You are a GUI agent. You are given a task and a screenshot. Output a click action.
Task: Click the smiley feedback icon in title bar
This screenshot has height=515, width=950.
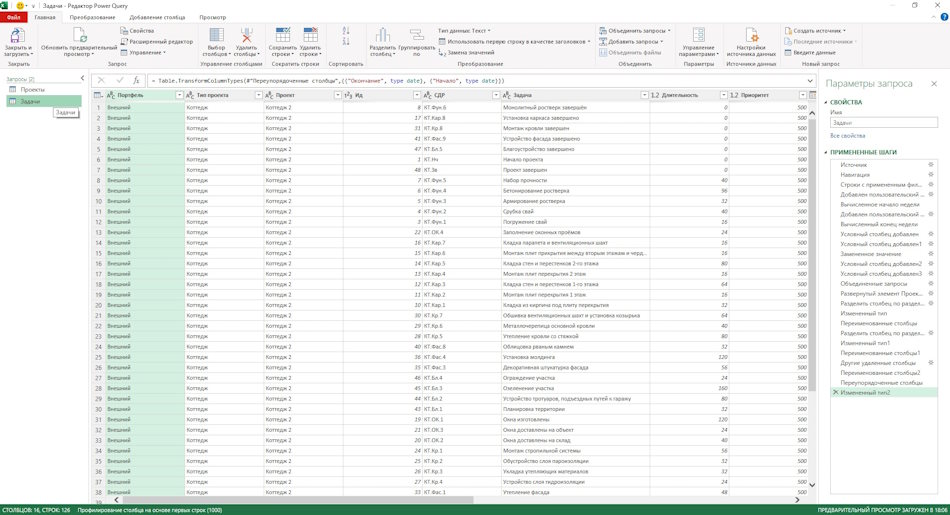[20, 5]
